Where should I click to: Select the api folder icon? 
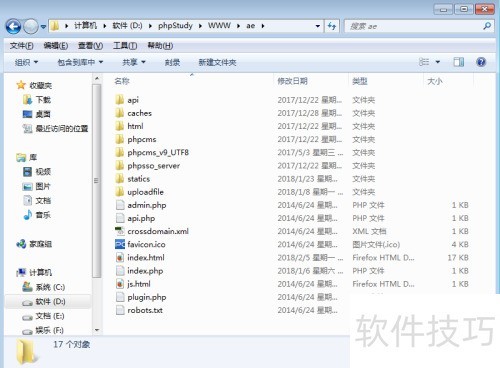pyautogui.click(x=120, y=99)
